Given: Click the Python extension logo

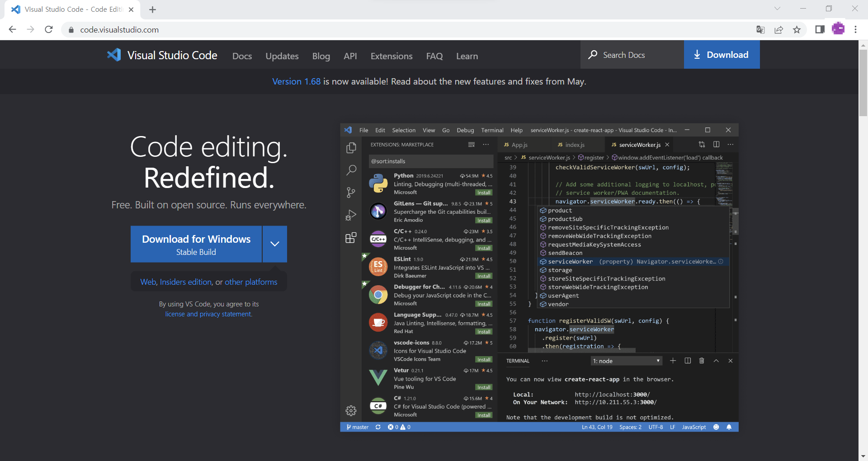Looking at the screenshot, I should (378, 183).
